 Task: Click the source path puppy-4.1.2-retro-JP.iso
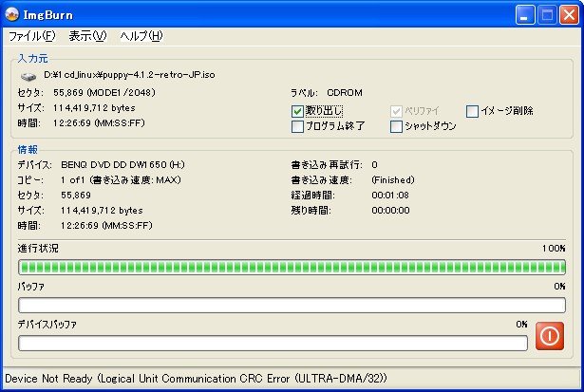(x=129, y=75)
